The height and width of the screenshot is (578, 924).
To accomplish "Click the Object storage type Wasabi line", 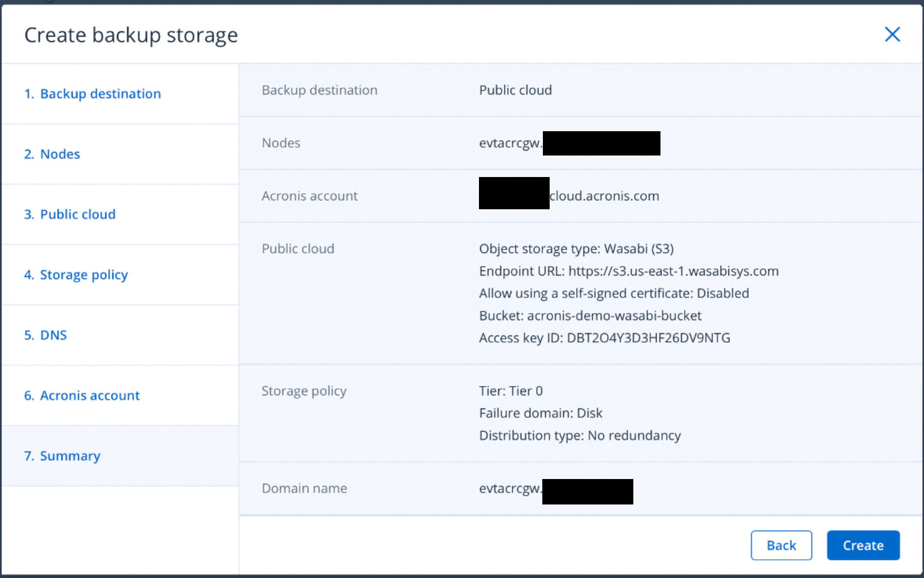I will click(x=576, y=249).
